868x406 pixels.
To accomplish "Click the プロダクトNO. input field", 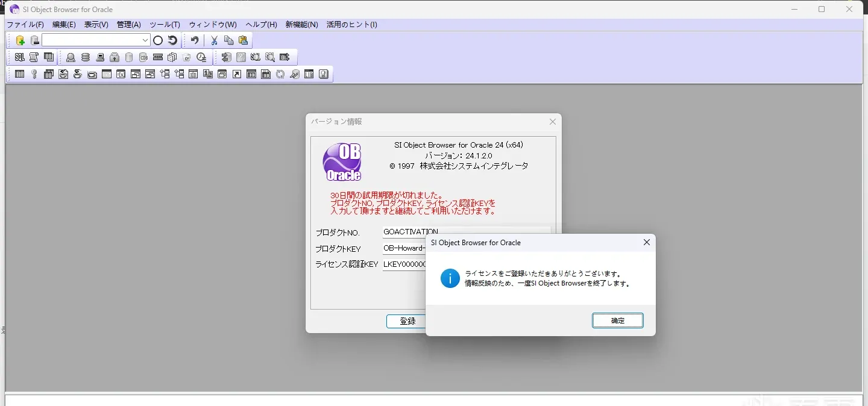I will pos(467,232).
